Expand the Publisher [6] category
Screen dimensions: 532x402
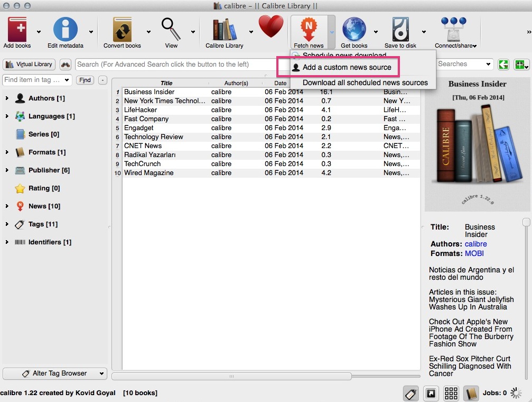point(7,170)
